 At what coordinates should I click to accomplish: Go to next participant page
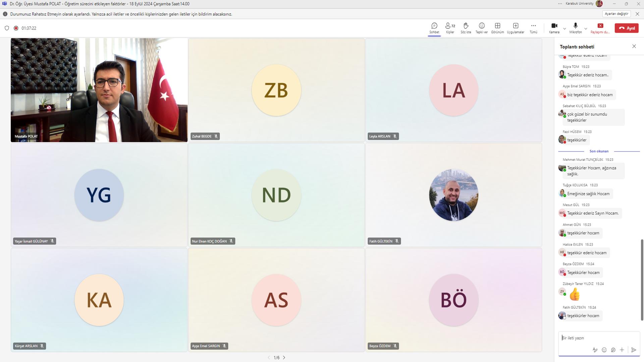[x=284, y=358]
